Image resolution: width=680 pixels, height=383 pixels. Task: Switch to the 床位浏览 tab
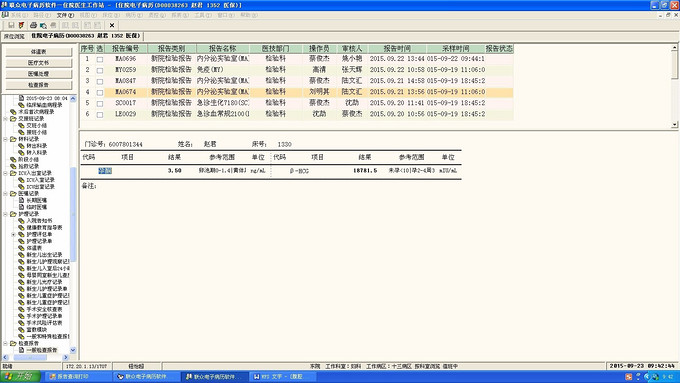click(14, 36)
